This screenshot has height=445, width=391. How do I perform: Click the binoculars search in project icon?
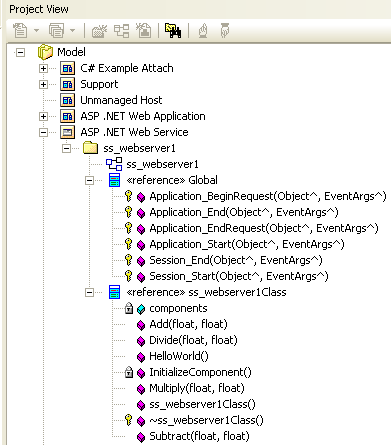click(x=173, y=31)
